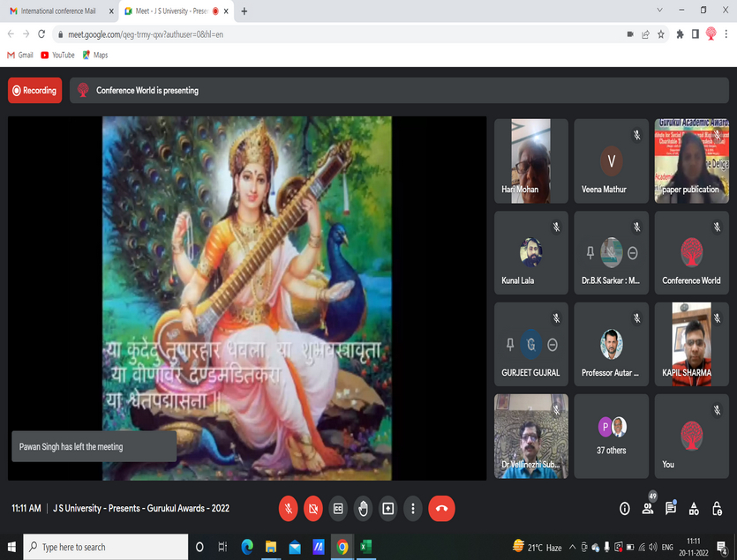Image resolution: width=737 pixels, height=560 pixels.
Task: Open a new browser tab
Action: (244, 11)
